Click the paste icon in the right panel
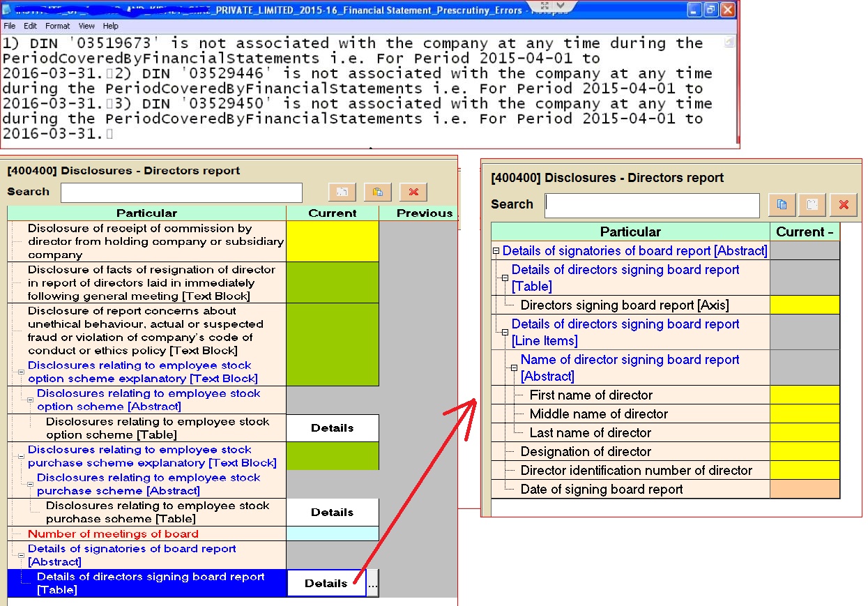Image resolution: width=868 pixels, height=606 pixels. click(812, 205)
